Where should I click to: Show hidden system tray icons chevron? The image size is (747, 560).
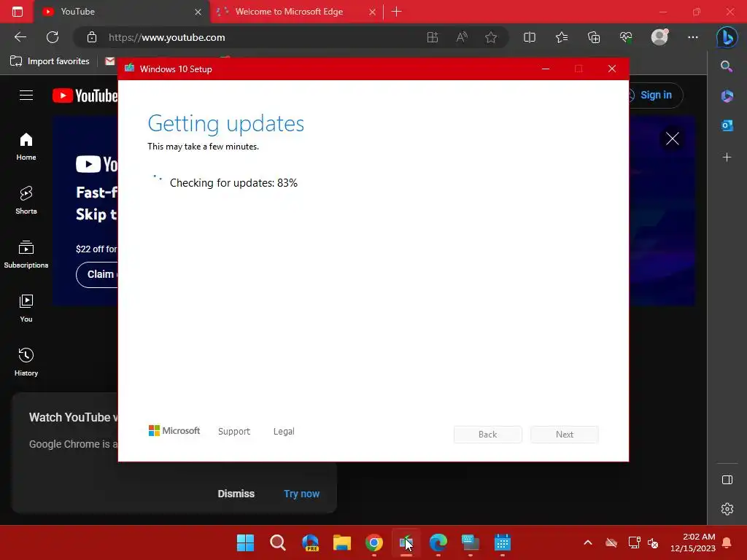pos(588,542)
